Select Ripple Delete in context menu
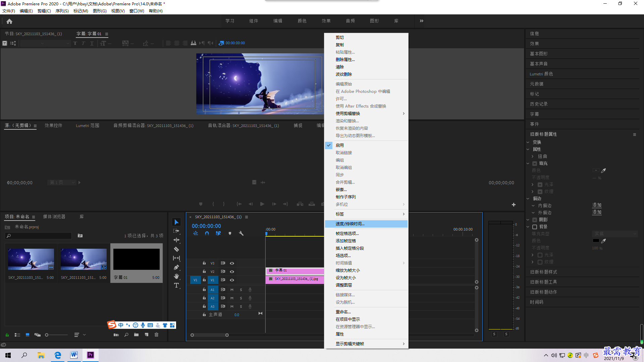This screenshot has height=362, width=644. pyautogui.click(x=366, y=74)
